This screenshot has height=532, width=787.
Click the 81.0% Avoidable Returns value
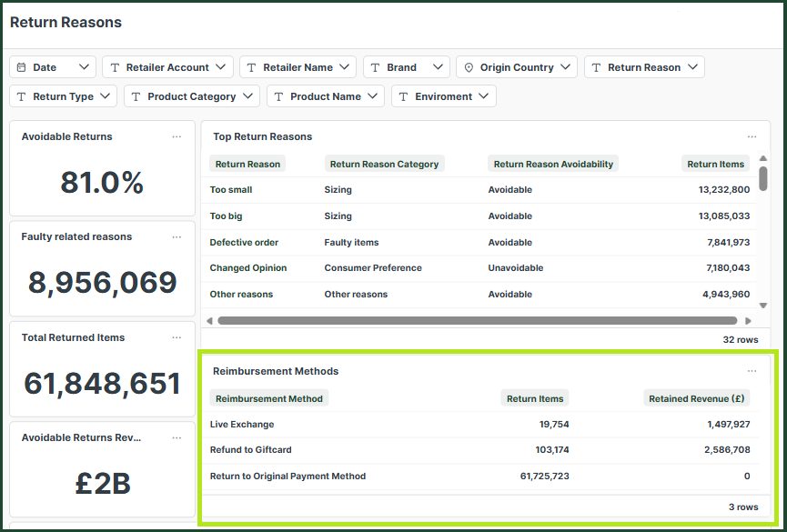point(103,182)
